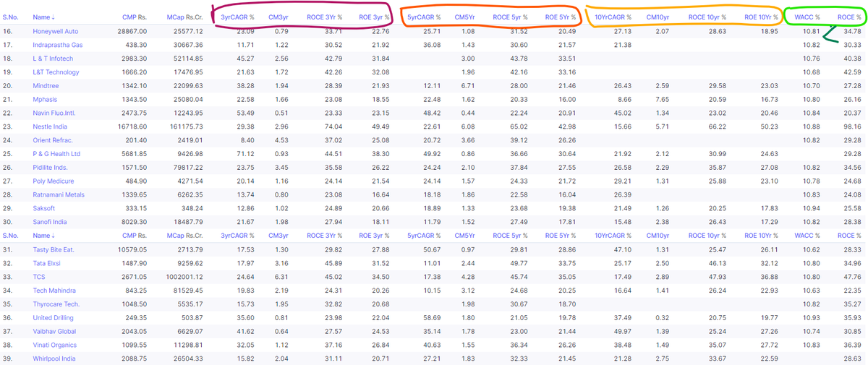Screen dimensions: 868x365
Task: Click Mindtree CM5Yr value 6.71
Action: pyautogui.click(x=467, y=86)
